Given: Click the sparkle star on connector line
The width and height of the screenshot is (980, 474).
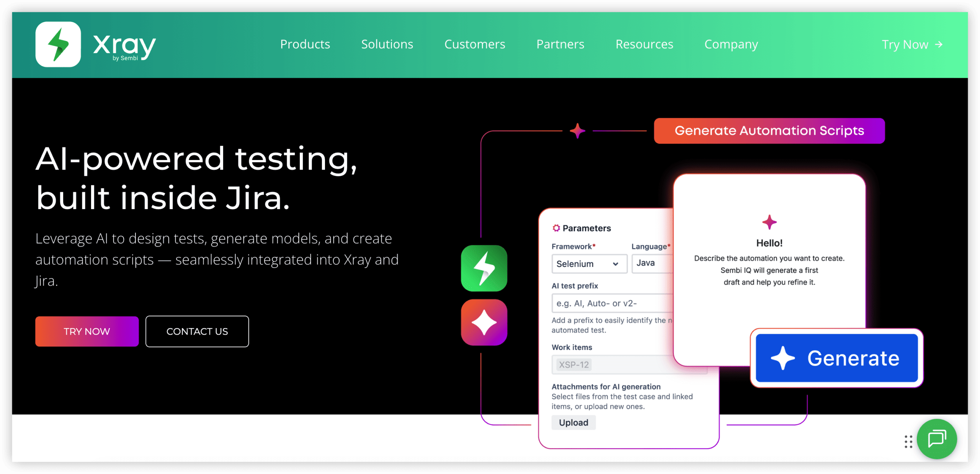Looking at the screenshot, I should point(577,131).
